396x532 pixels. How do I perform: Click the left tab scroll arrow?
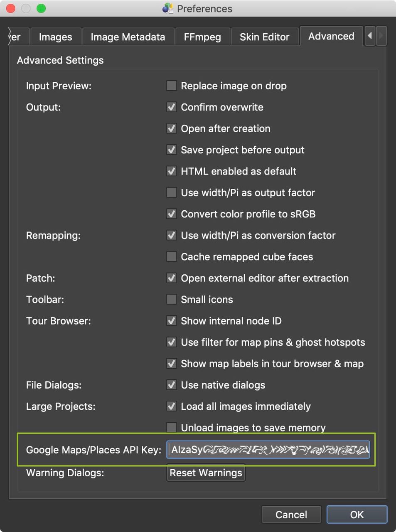point(369,36)
